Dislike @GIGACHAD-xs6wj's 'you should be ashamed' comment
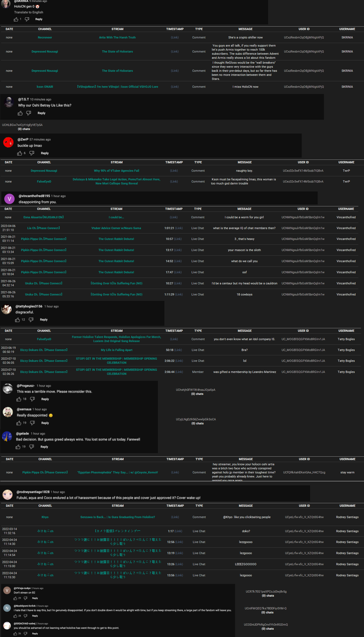This screenshot has width=364, height=637. pos(25,634)
